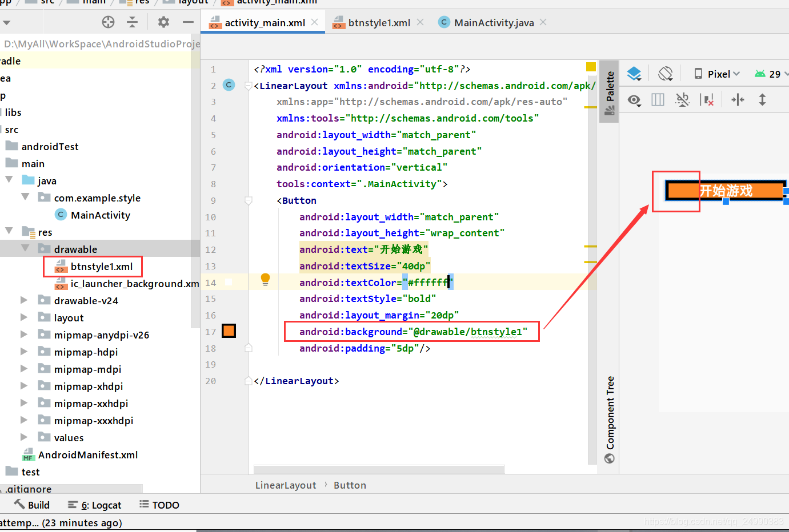
Task: Click the orientation rotate icon
Action: pyautogui.click(x=666, y=74)
